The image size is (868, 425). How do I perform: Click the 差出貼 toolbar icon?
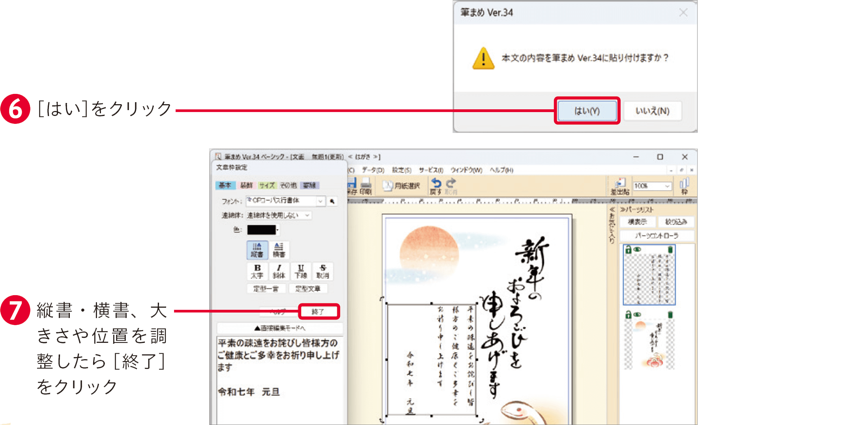(x=619, y=186)
